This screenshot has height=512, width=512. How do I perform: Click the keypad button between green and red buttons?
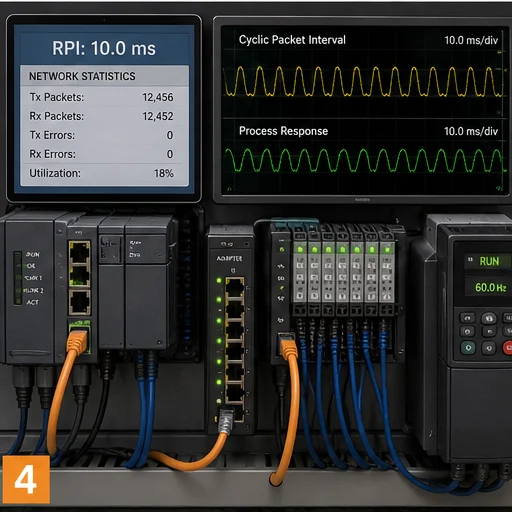point(489,348)
